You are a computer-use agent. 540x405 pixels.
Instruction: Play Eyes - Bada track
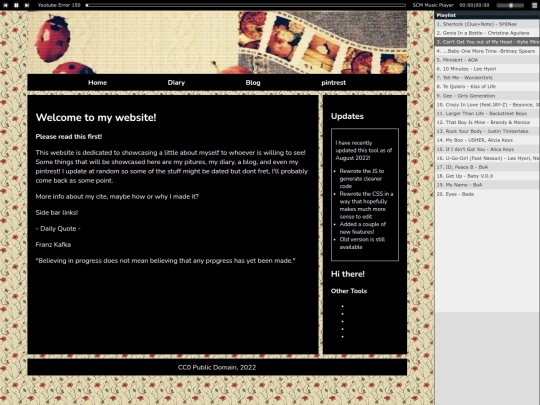[x=487, y=194]
